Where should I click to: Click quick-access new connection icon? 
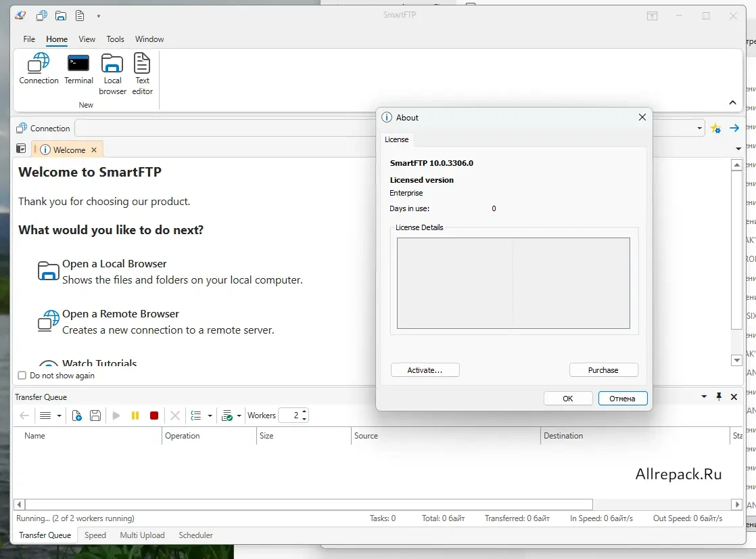coord(41,16)
